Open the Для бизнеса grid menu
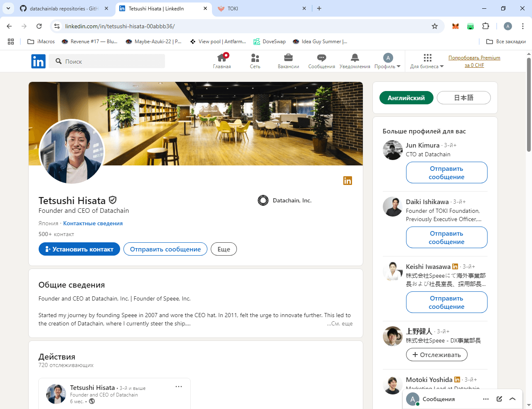Screen dimensions: 532x409 (x=427, y=61)
